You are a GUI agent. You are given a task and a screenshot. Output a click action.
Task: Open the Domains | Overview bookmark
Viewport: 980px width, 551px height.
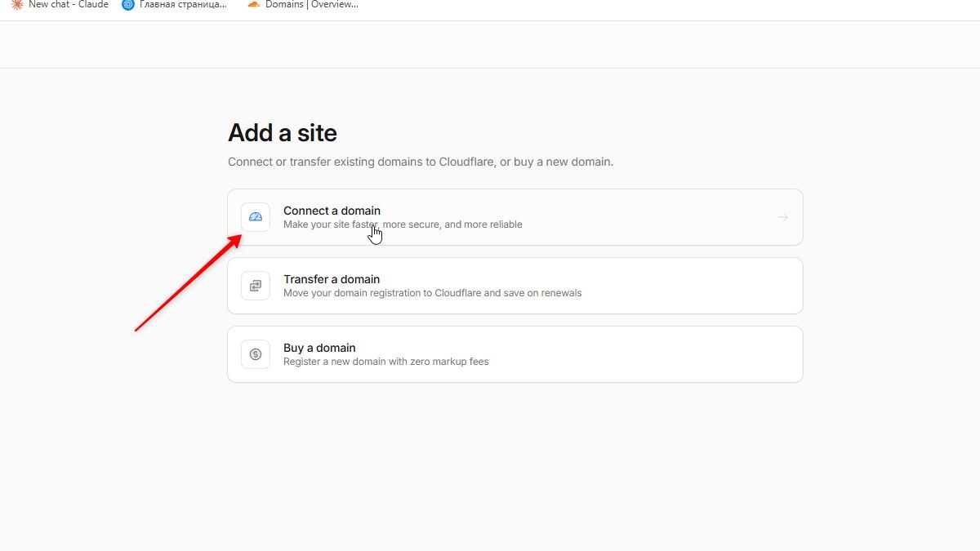[x=302, y=5]
